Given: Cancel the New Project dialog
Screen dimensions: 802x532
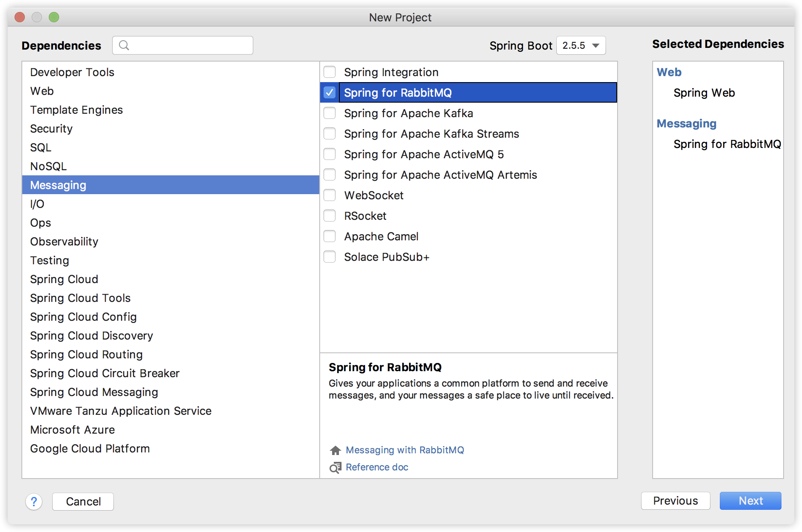Looking at the screenshot, I should pyautogui.click(x=83, y=501).
